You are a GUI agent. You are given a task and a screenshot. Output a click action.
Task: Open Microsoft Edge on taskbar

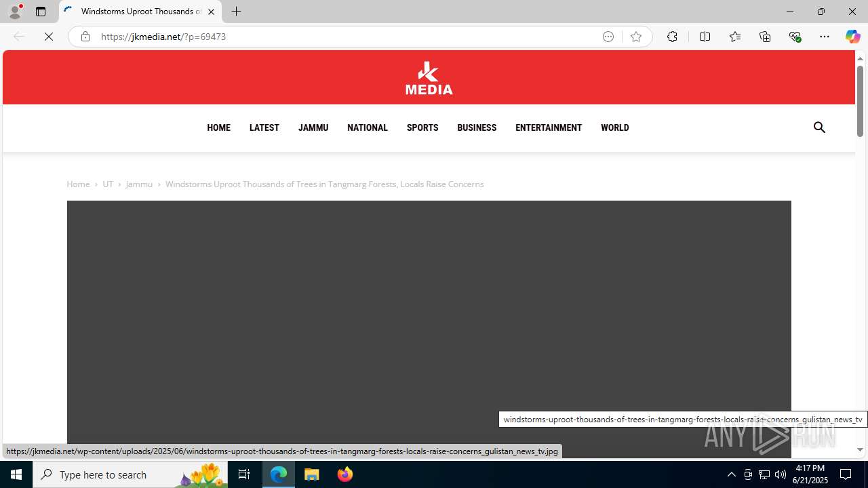(x=279, y=474)
